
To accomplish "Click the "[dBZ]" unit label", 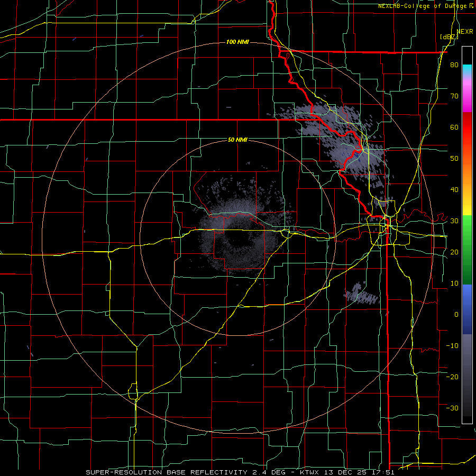I will 449,37.
